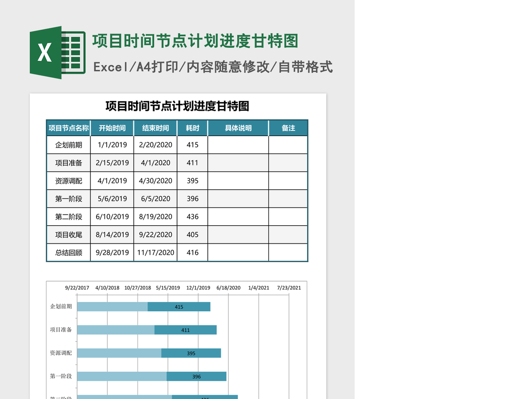Select the dark teal bar labeled 415

click(179, 307)
